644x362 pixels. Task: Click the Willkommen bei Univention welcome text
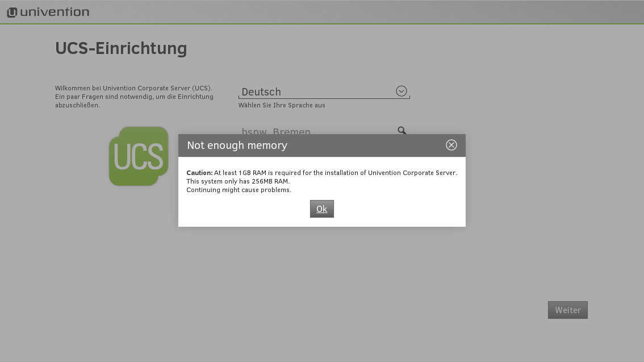[133, 88]
